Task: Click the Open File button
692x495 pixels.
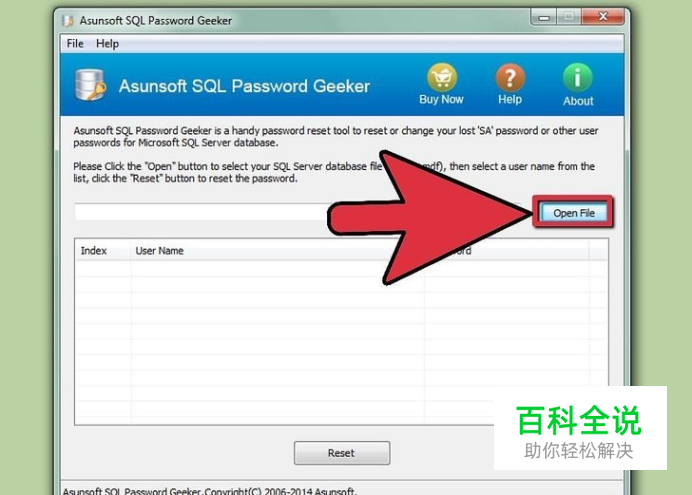Action: click(x=574, y=213)
